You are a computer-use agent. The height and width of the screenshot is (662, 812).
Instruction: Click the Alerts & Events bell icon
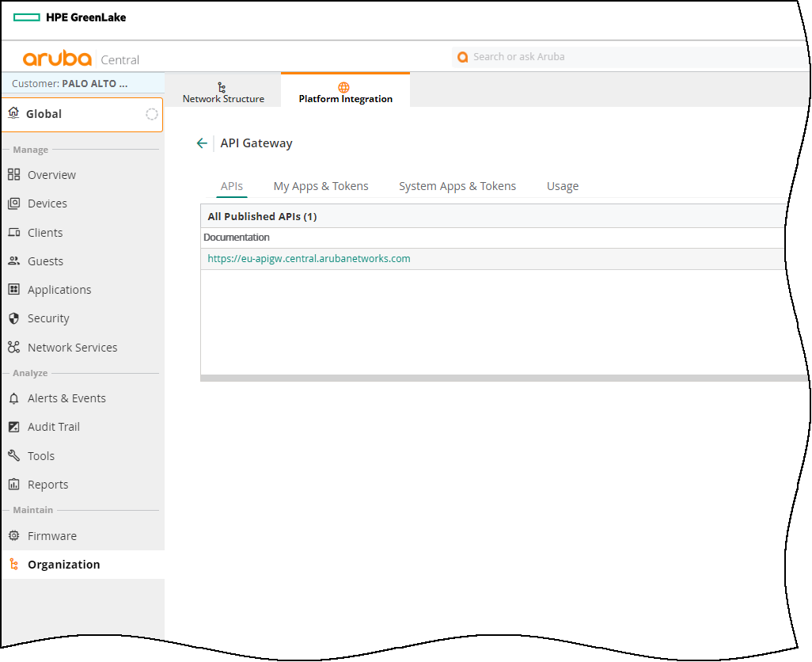click(x=13, y=398)
